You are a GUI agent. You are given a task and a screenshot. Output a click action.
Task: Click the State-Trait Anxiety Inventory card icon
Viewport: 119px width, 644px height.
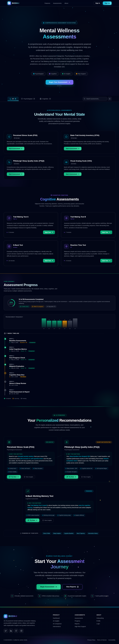click(x=66, y=137)
